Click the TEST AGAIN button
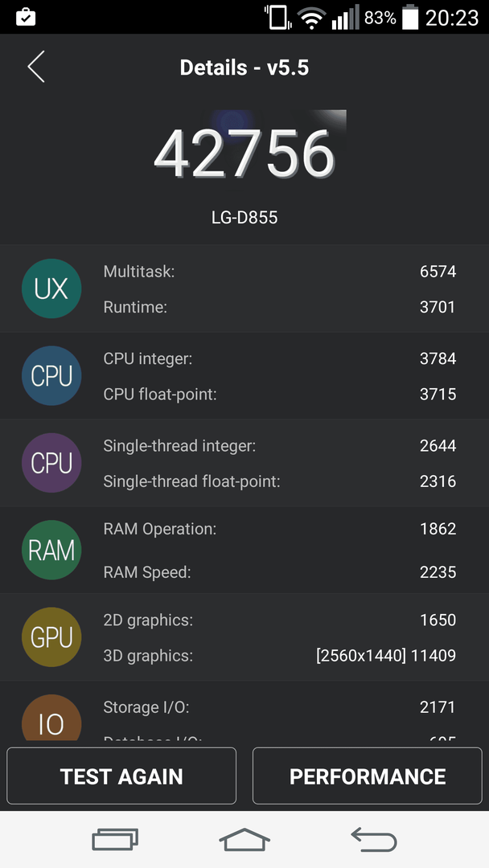This screenshot has width=489, height=868. [121, 776]
